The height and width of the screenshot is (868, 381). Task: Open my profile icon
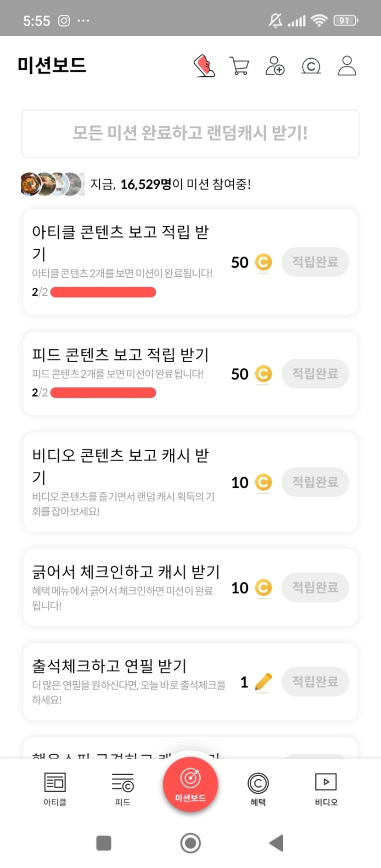[x=347, y=66]
